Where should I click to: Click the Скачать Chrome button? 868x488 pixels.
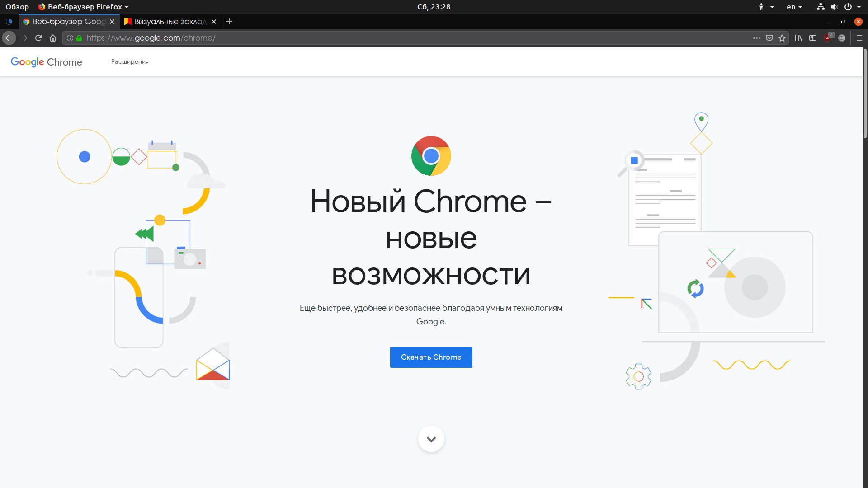431,357
